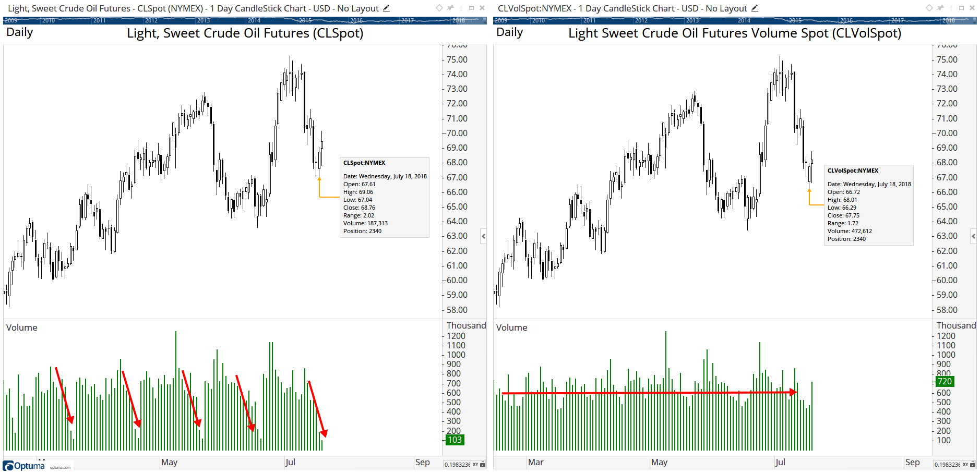Click the CLSpot:NYMEX data tooltip header
This screenshot has width=980, height=473.
point(364,163)
